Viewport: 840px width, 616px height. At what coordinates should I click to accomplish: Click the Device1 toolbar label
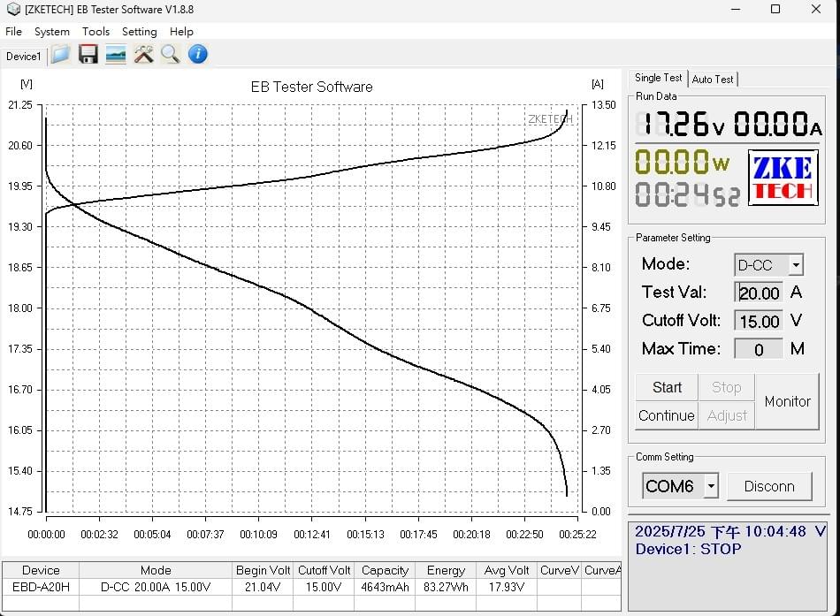click(x=24, y=57)
